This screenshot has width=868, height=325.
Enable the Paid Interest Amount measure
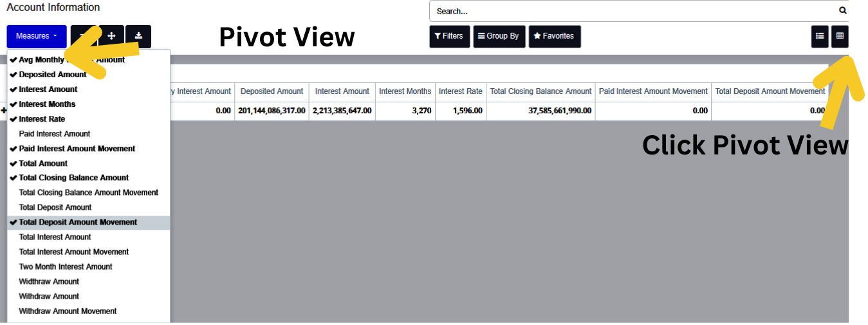pos(89,134)
